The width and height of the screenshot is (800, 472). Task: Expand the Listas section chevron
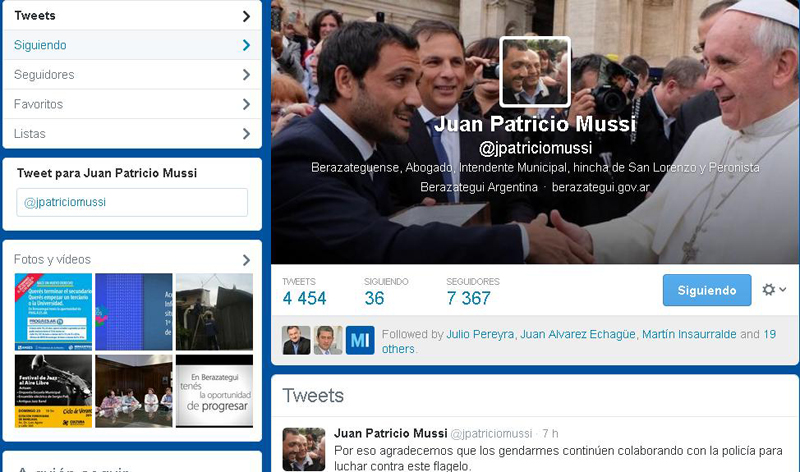click(246, 134)
